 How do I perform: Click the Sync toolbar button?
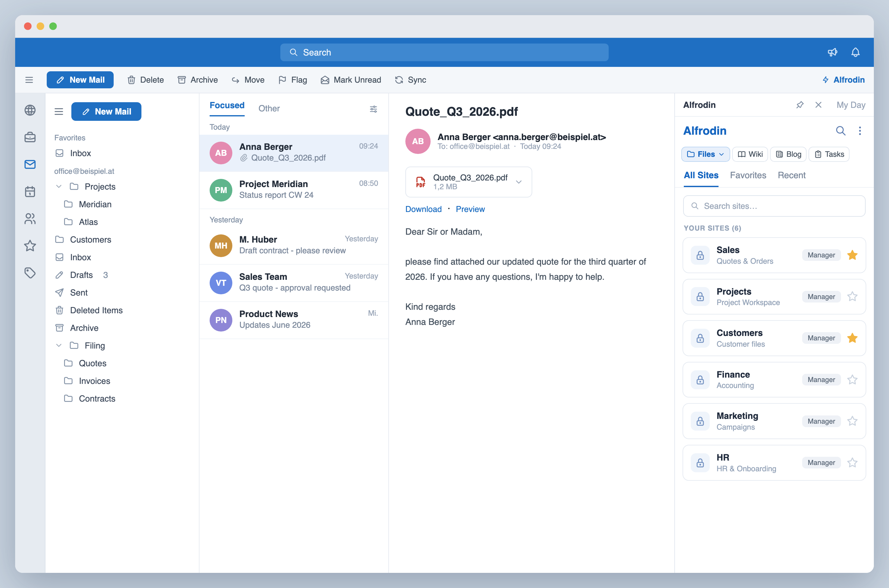coord(410,80)
